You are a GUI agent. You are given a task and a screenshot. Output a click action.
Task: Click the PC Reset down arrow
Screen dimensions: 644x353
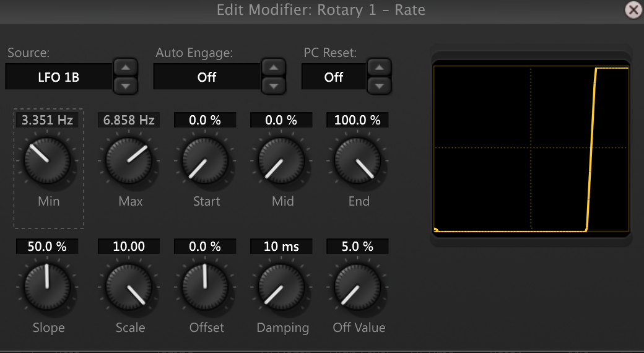pos(380,85)
